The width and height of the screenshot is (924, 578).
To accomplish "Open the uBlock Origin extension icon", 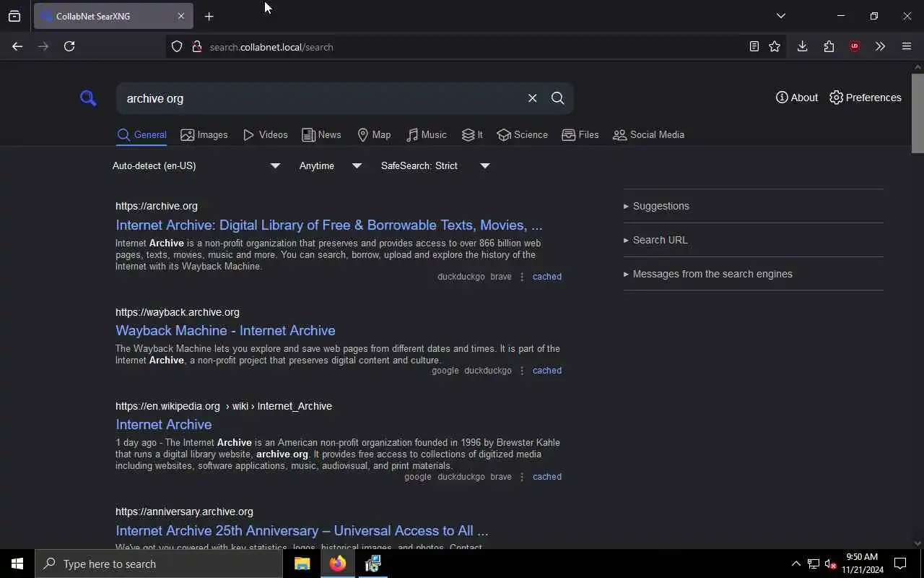I will [x=855, y=46].
